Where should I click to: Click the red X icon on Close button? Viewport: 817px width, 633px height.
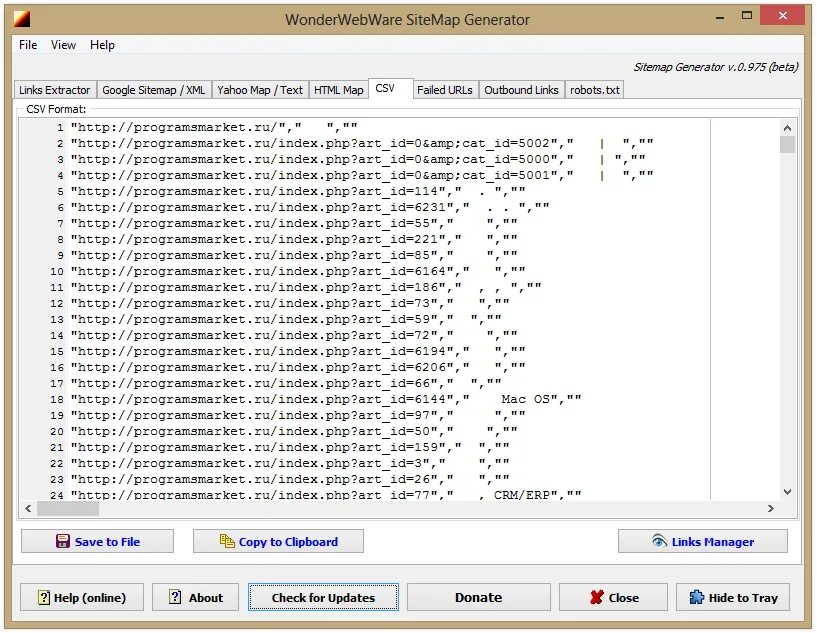point(597,598)
